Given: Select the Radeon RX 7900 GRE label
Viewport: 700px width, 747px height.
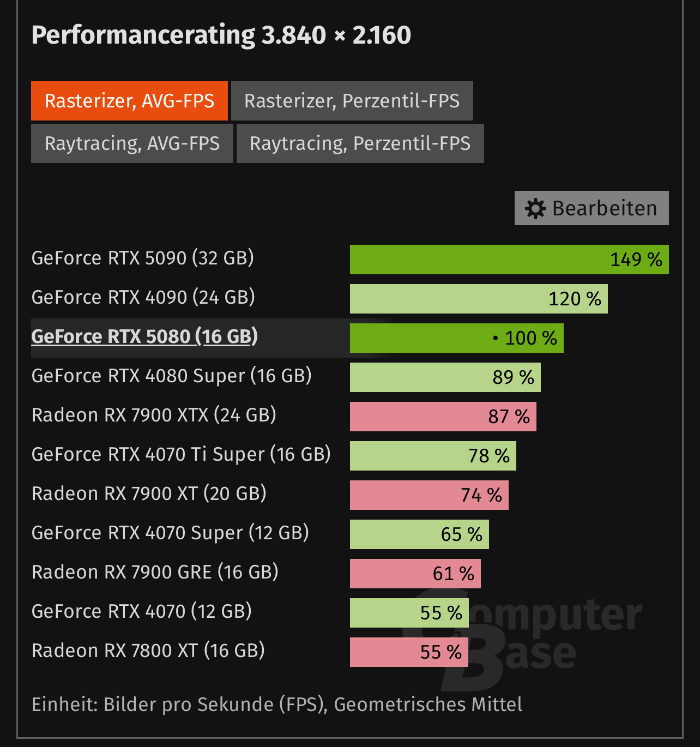Looking at the screenshot, I should point(155,573).
